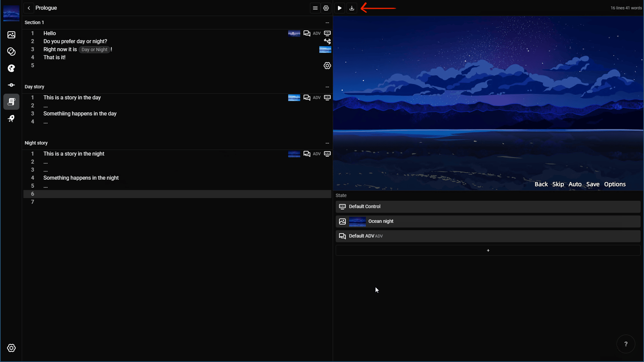Viewport: 644px width, 362px height.
Task: Click Auto in the game preview
Action: [575, 184]
